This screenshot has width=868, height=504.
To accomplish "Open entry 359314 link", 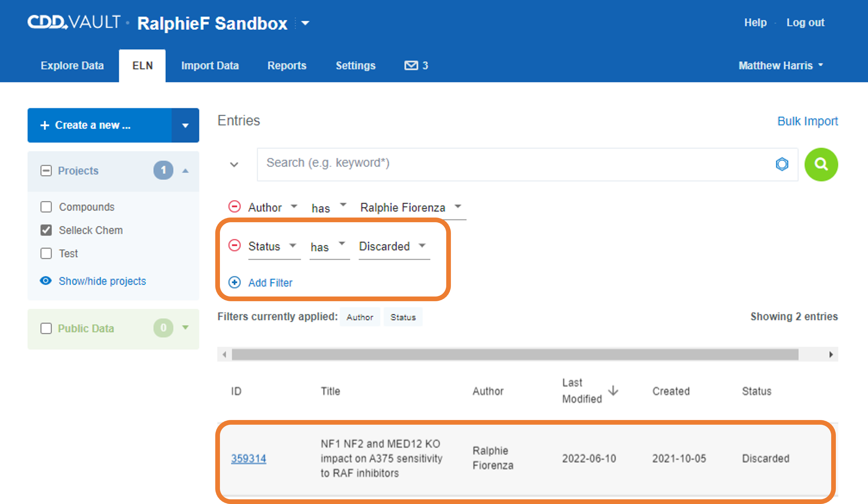I will click(248, 458).
